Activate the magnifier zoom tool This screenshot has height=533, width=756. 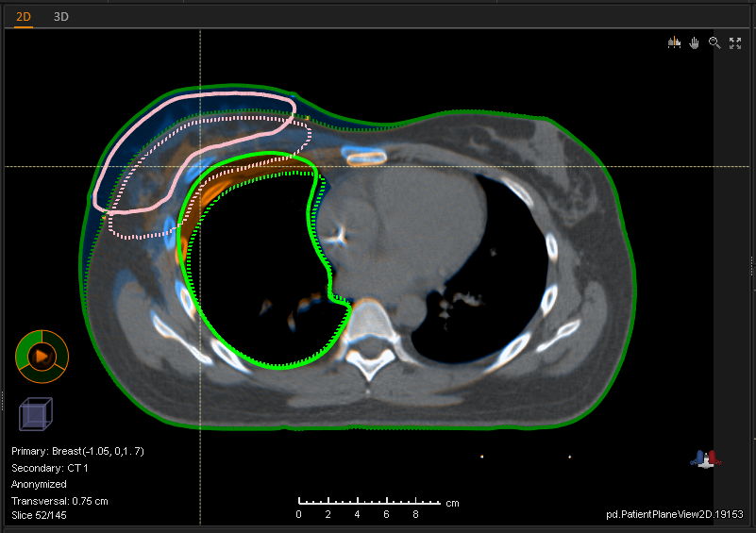(714, 43)
